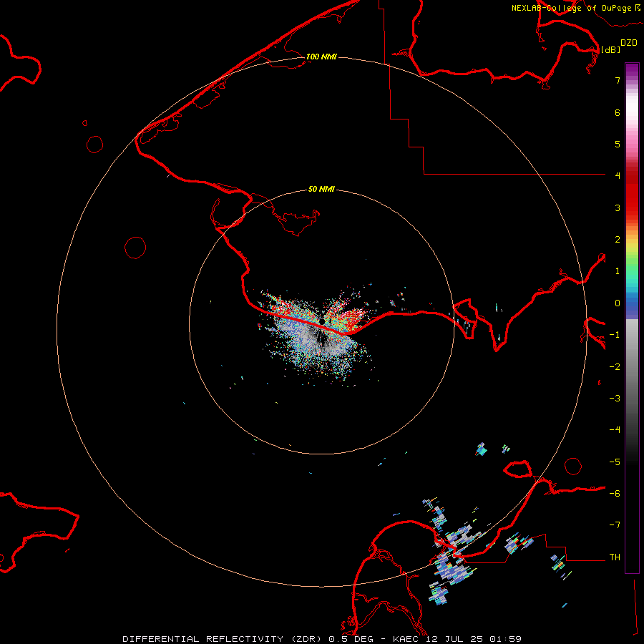Click the red high-ZDR echo cluster east of the radar site
The image size is (644, 644).
[352, 320]
